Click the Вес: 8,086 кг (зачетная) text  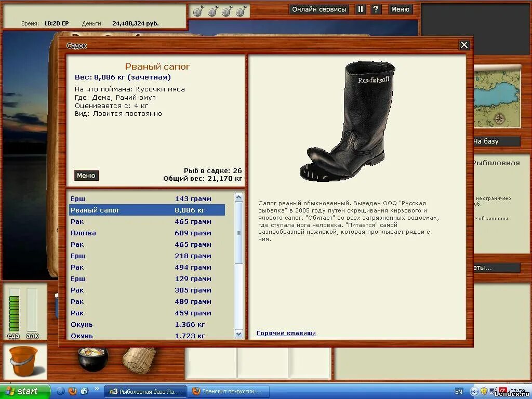point(123,77)
